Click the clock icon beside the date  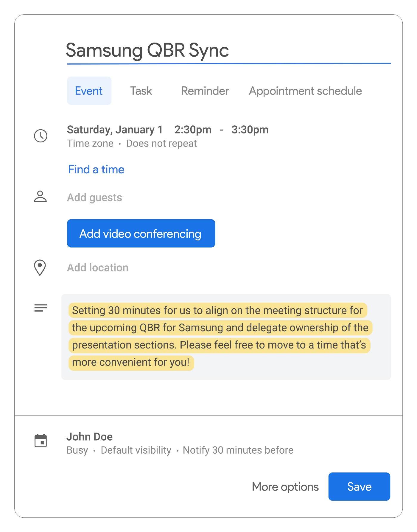pyautogui.click(x=41, y=136)
